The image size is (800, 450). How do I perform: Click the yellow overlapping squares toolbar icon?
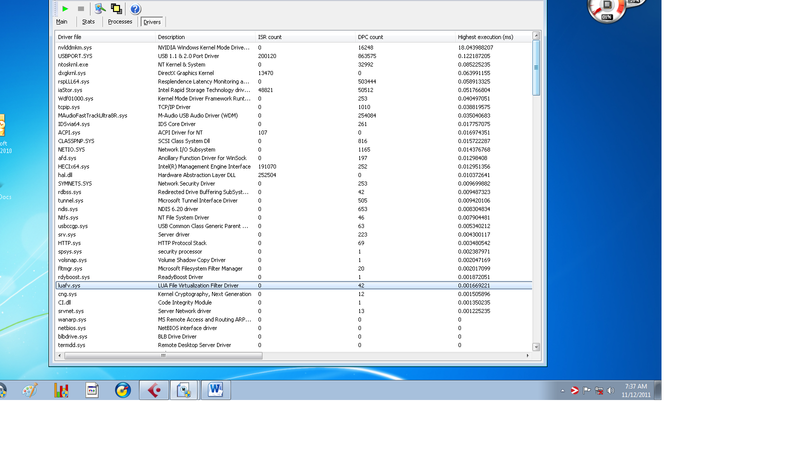coord(116,9)
